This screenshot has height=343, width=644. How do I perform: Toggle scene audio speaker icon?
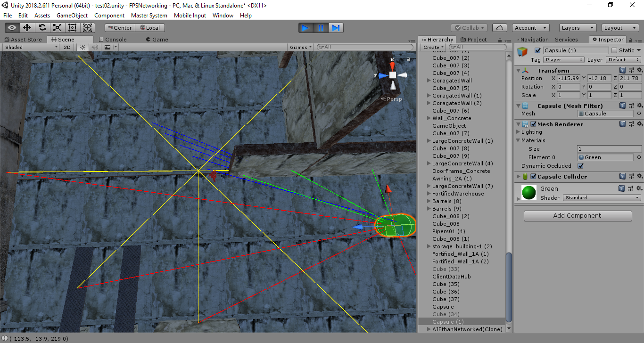(x=95, y=47)
